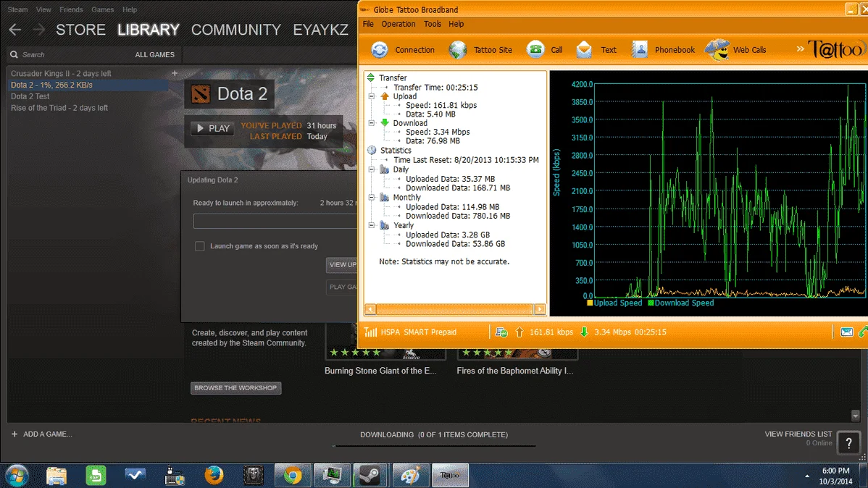Image resolution: width=868 pixels, height=488 pixels.
Task: Open the File menu in Globe Tattoo
Action: point(368,24)
